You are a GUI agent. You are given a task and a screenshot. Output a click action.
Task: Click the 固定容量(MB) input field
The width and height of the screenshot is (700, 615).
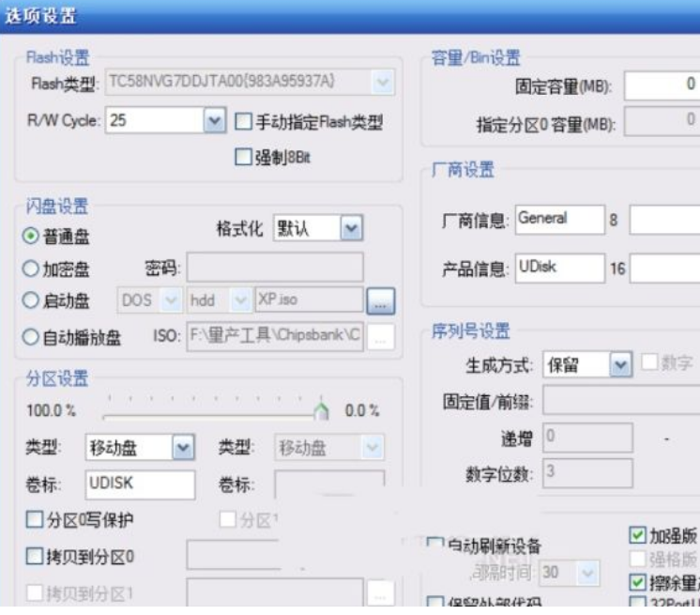(662, 86)
